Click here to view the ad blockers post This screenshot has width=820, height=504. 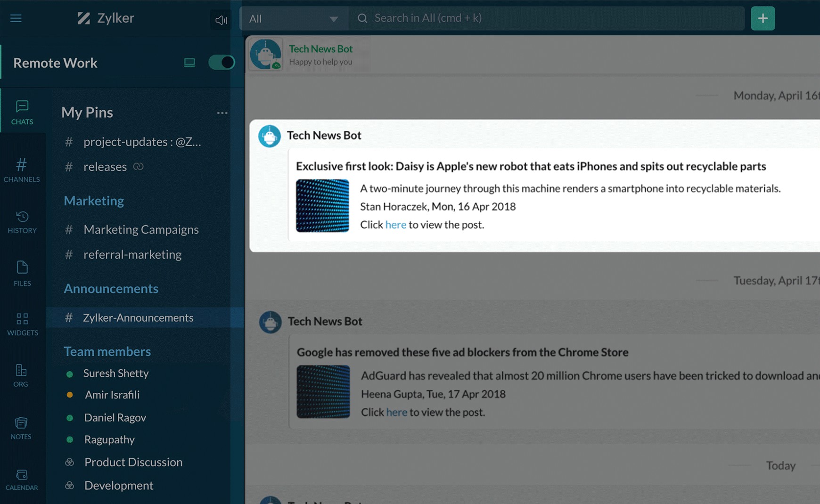click(x=396, y=412)
